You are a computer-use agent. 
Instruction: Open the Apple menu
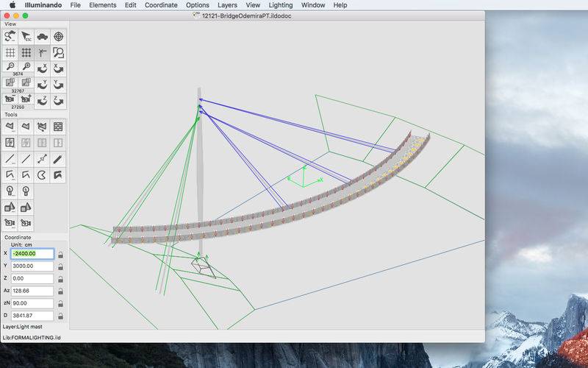pyautogui.click(x=12, y=5)
